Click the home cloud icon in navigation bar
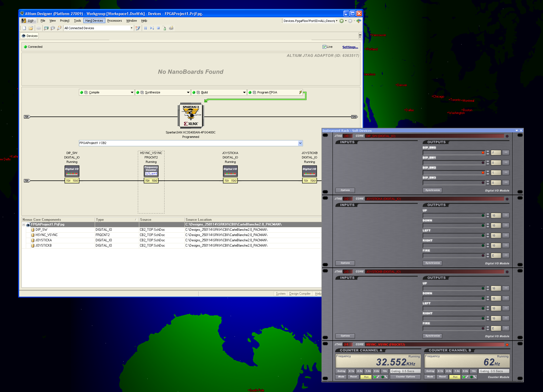The image size is (543, 392). click(359, 21)
